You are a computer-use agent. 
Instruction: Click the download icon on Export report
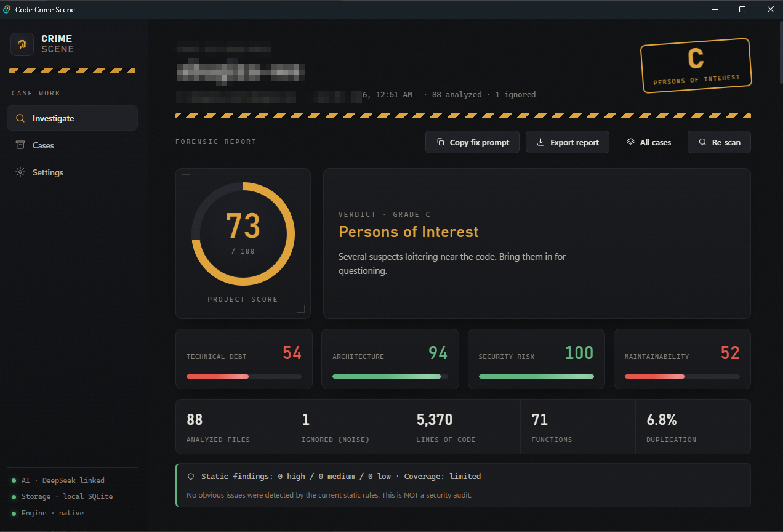541,142
